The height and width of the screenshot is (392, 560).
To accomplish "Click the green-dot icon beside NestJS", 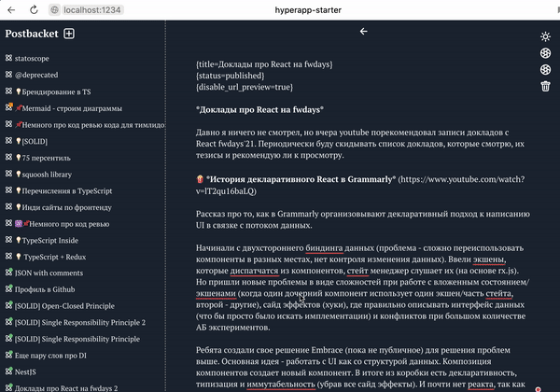I will [x=9, y=371].
